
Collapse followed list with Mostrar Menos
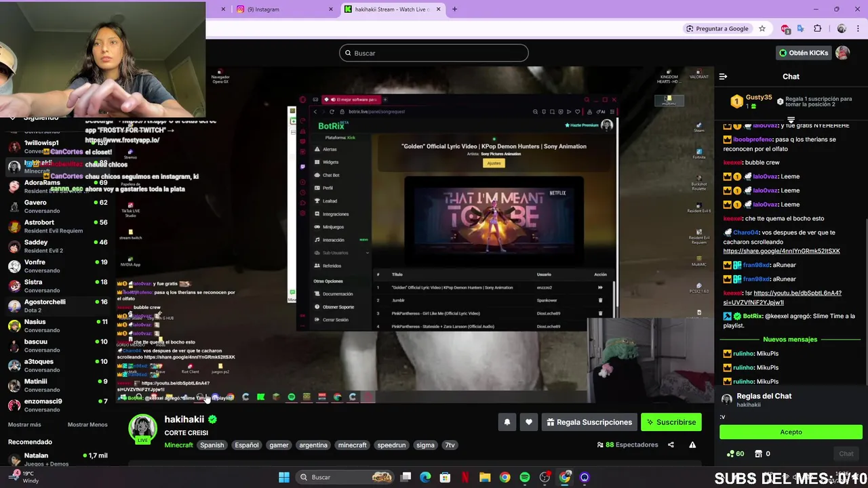[x=87, y=425]
